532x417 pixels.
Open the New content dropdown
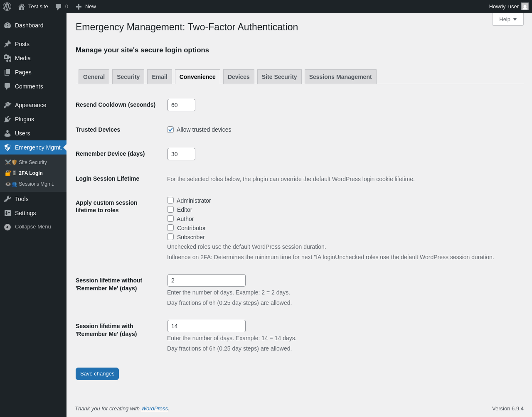(x=86, y=7)
